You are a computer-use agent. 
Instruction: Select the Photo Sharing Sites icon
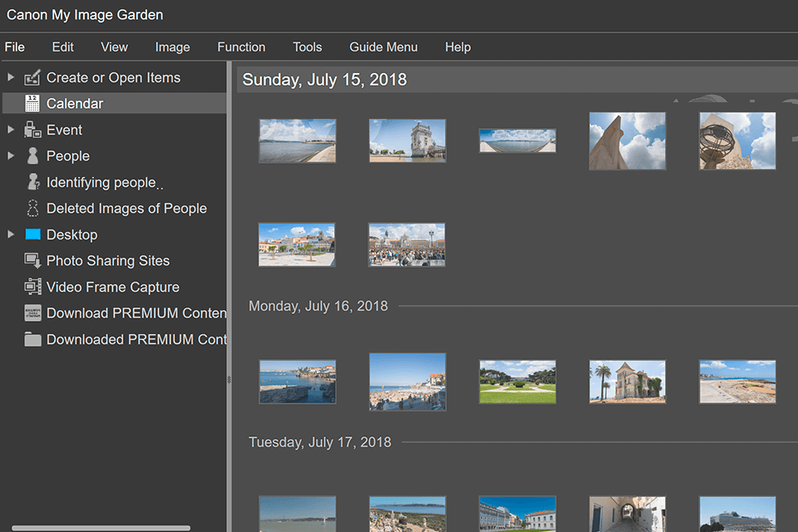point(34,260)
